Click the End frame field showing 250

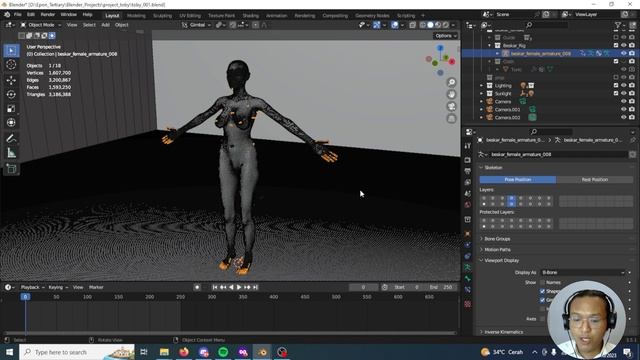[x=441, y=287]
